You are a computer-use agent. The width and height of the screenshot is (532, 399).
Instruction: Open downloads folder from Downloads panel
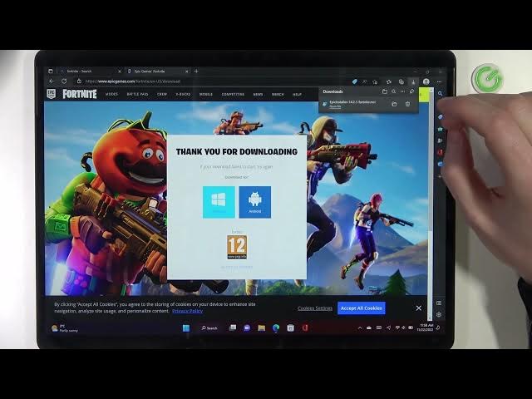click(x=385, y=91)
